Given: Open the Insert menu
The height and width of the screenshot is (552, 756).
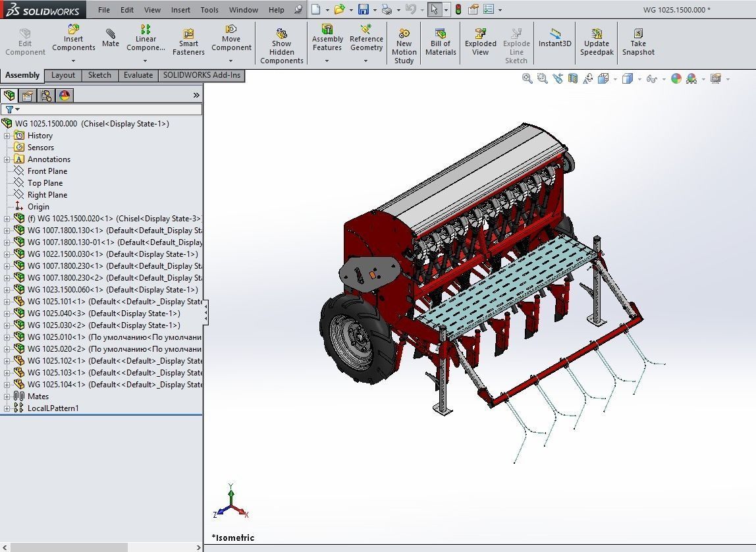Looking at the screenshot, I should (180, 10).
